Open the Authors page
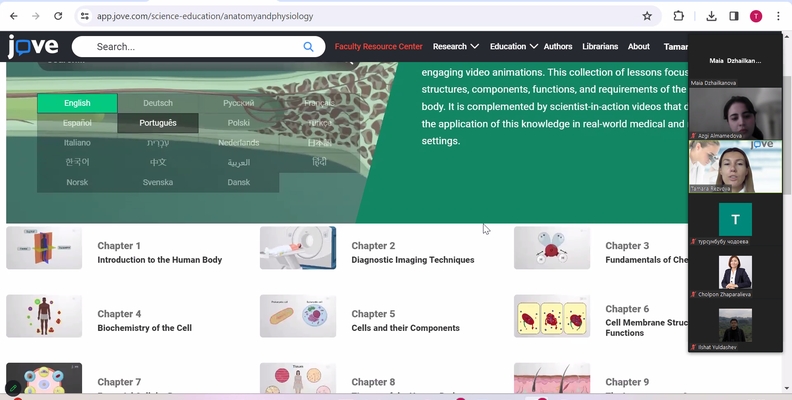Image resolution: width=792 pixels, height=400 pixels. pyautogui.click(x=558, y=46)
